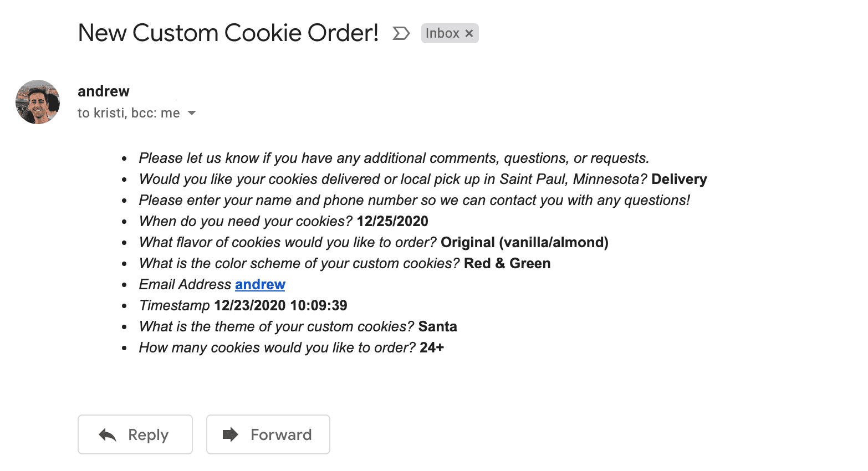Click the 'Santa' theme answer
The image size is (868, 471).
(437, 326)
